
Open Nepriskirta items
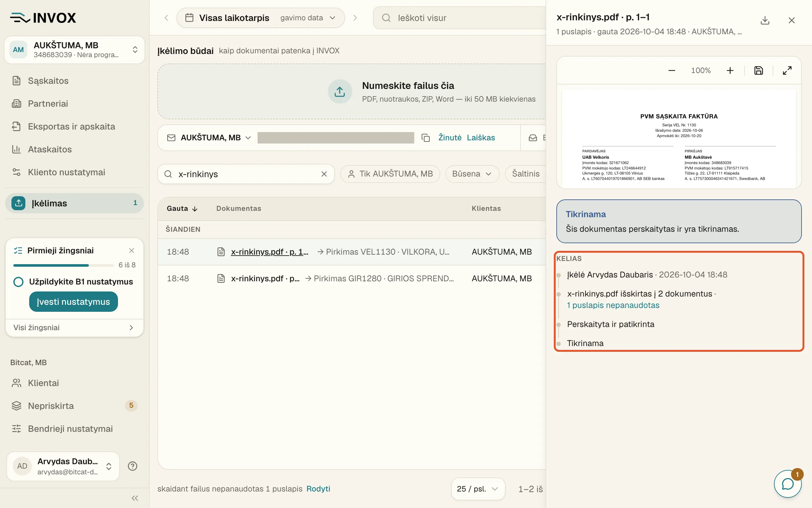tap(75, 406)
